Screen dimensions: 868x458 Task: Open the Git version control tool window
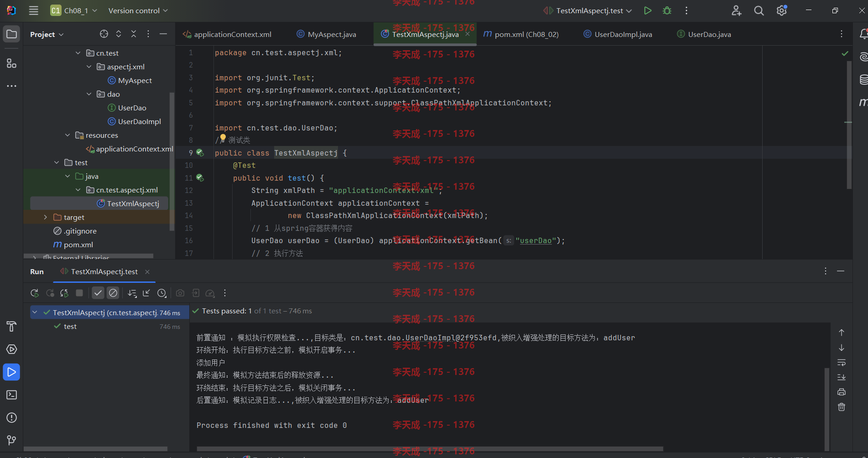12,440
